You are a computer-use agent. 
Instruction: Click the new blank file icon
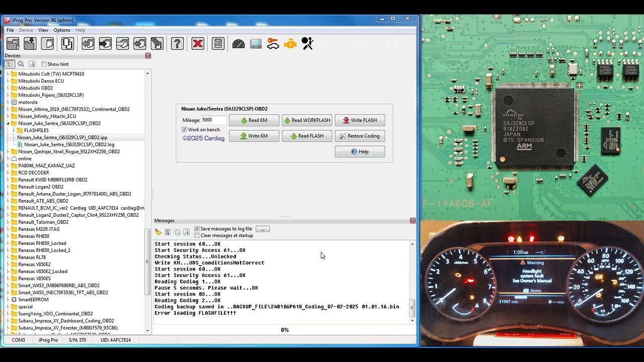47,44
